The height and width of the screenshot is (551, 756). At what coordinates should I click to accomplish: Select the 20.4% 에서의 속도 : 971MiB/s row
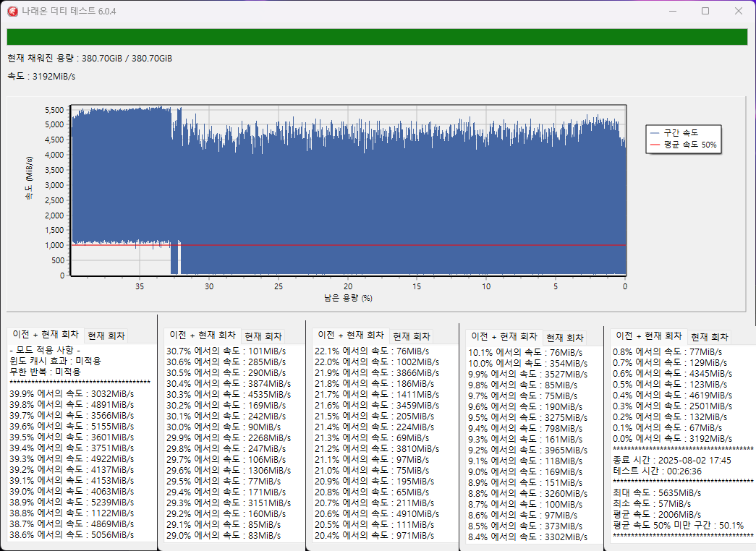(x=375, y=536)
